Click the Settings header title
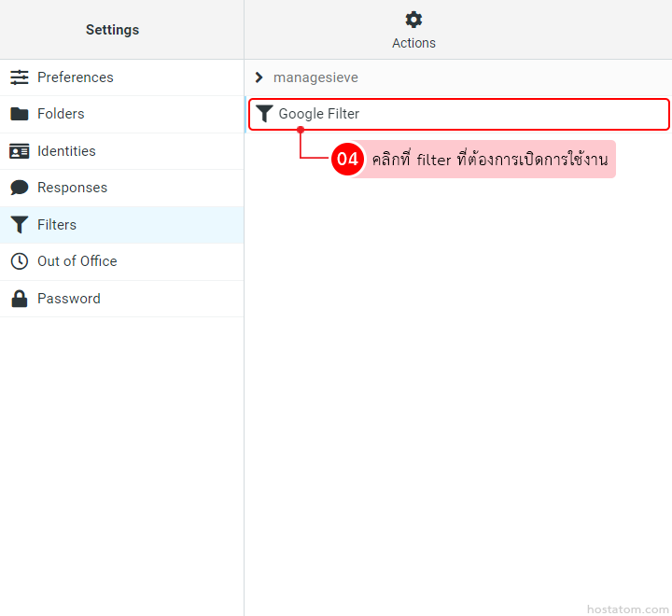 pos(112,30)
